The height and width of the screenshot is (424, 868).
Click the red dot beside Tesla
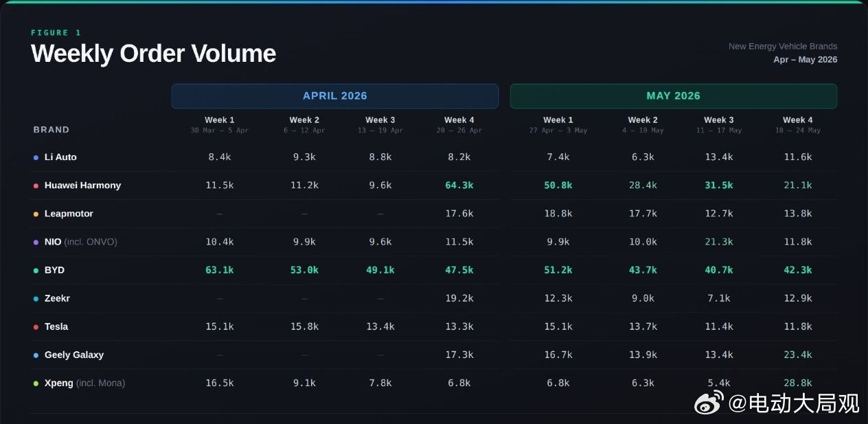36,326
